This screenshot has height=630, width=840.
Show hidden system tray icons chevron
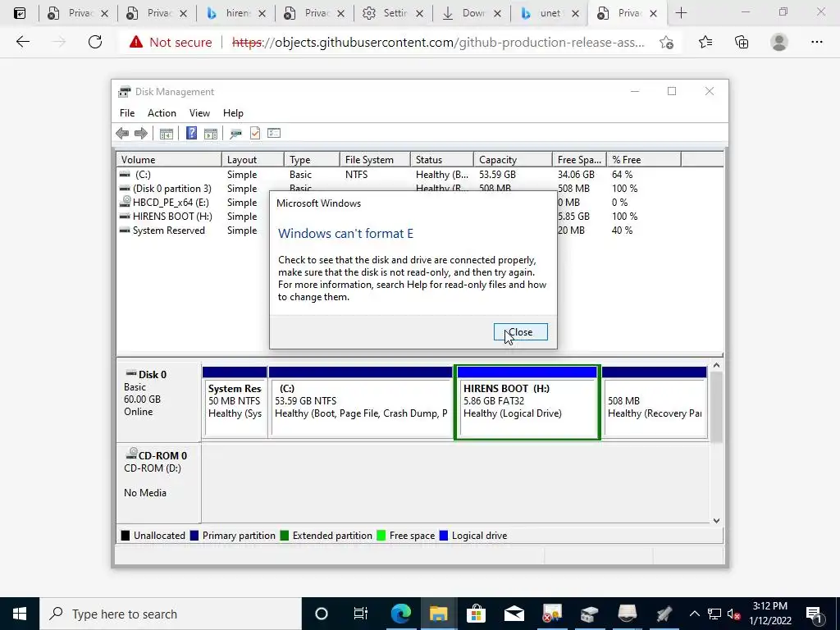(694, 614)
